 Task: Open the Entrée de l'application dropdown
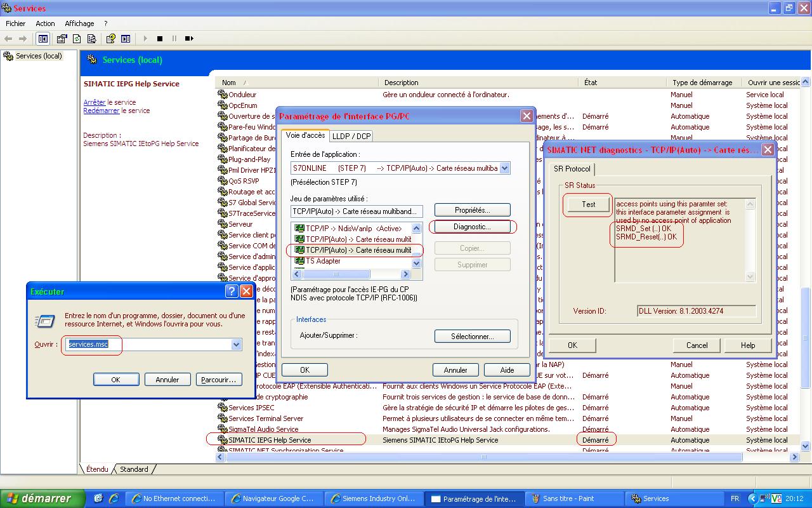pos(504,168)
